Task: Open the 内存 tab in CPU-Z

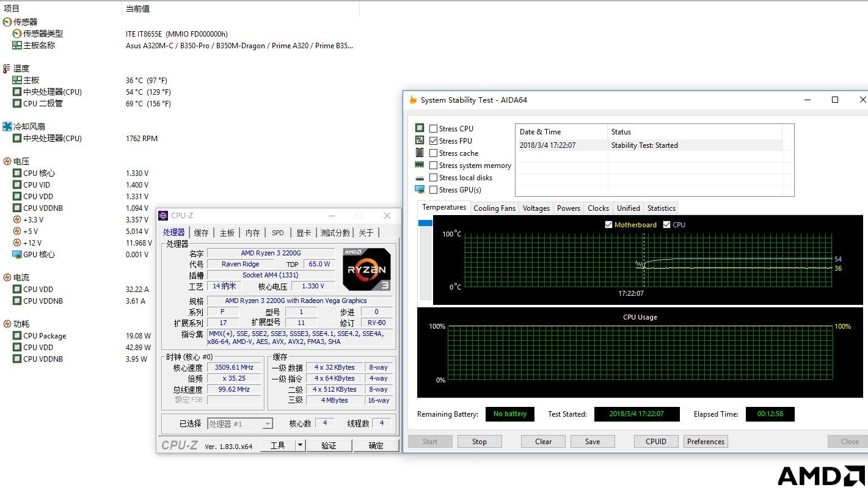Action: [x=253, y=233]
